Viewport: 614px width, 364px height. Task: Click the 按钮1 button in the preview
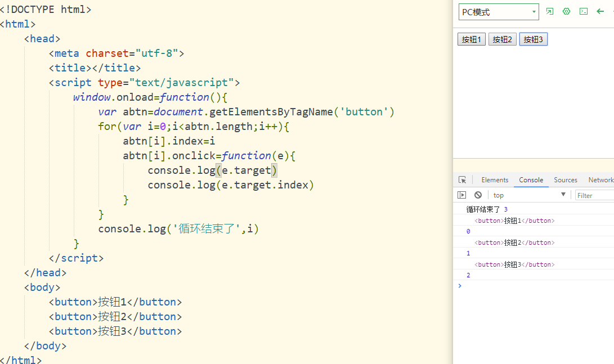471,39
